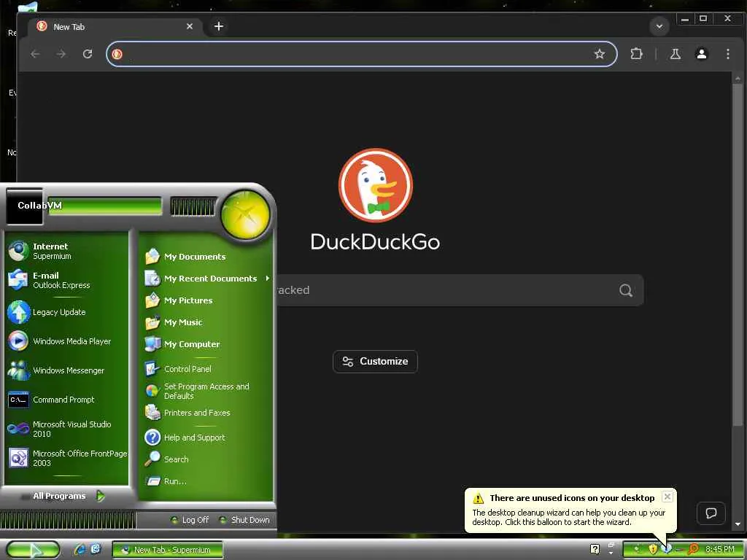Go forward in browser history

point(61,54)
